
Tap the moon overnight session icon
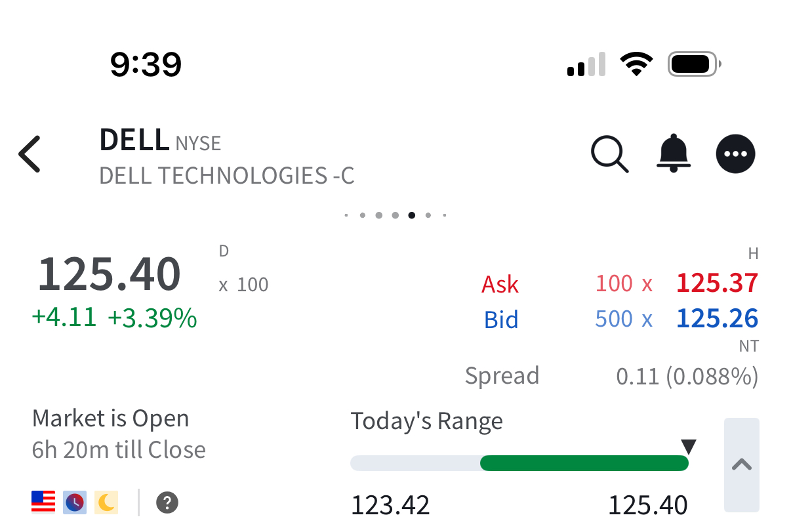click(x=106, y=502)
